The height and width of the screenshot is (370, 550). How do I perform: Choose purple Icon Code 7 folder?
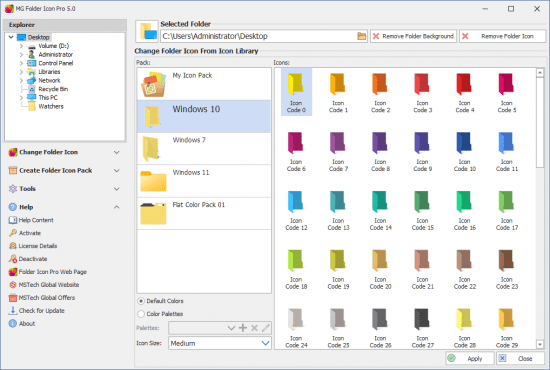(x=338, y=151)
